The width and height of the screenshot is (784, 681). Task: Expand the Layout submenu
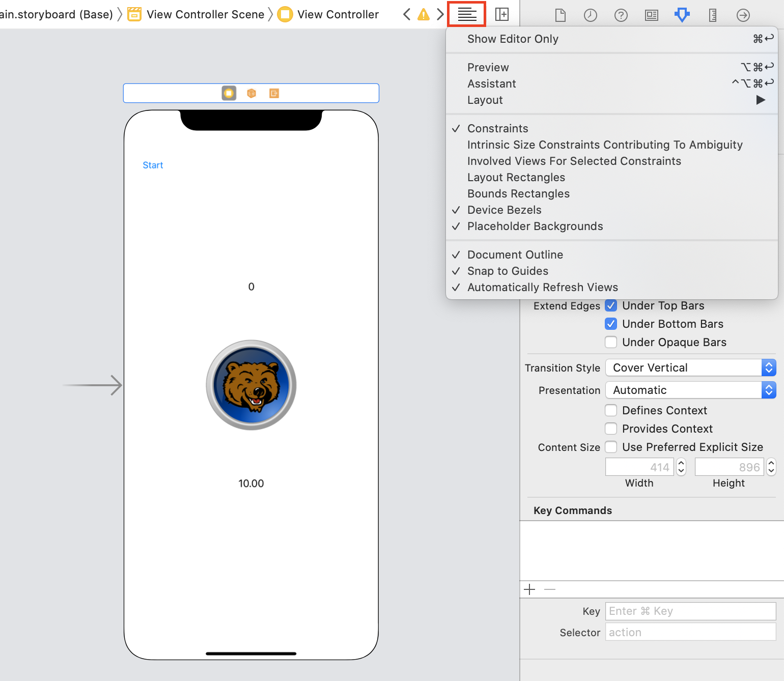coord(612,100)
